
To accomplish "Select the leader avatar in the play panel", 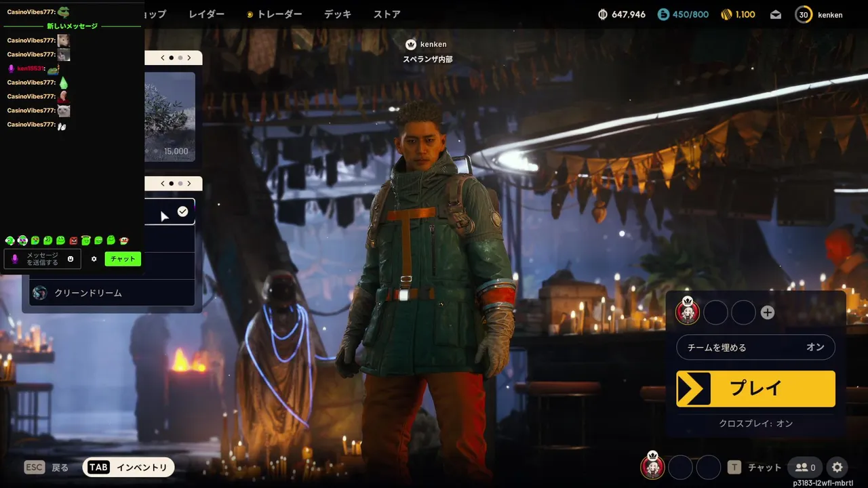I will coord(688,312).
